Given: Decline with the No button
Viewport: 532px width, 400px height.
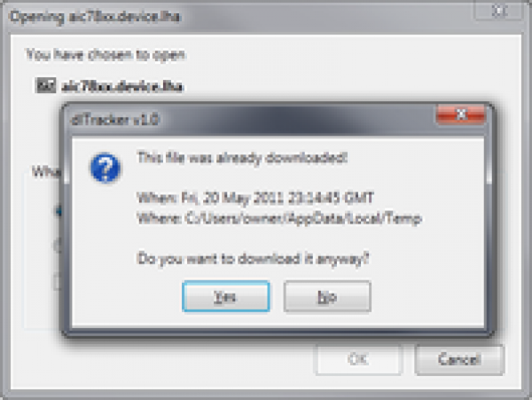Looking at the screenshot, I should pos(327,296).
